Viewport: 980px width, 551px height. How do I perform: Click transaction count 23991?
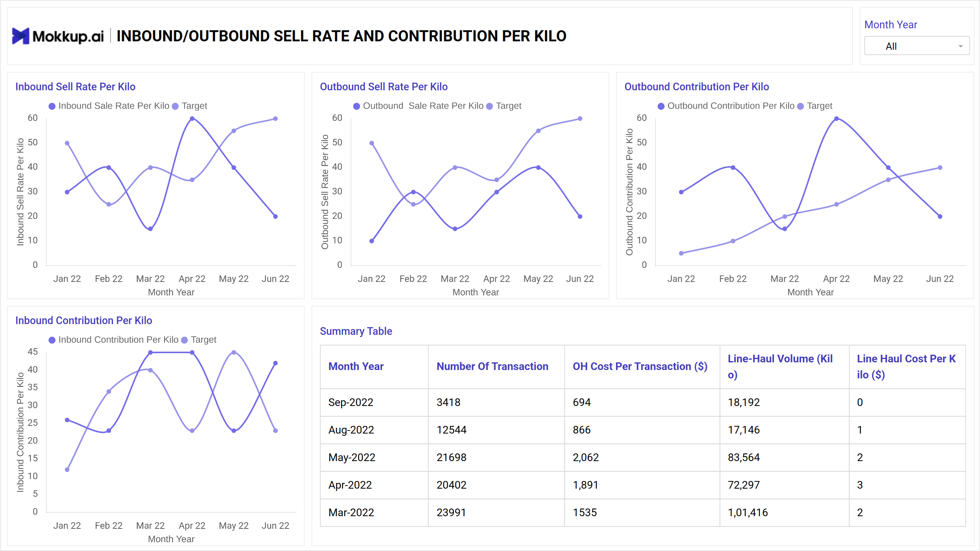451,513
